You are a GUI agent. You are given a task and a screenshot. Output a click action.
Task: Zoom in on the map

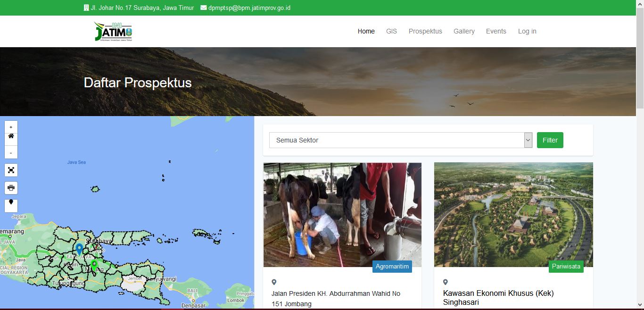11,127
